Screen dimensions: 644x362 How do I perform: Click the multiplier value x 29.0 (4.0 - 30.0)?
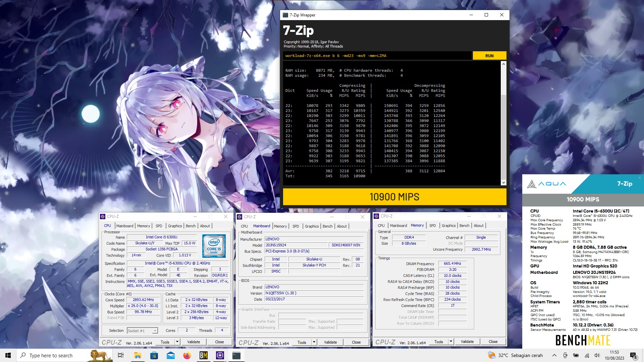143,306
